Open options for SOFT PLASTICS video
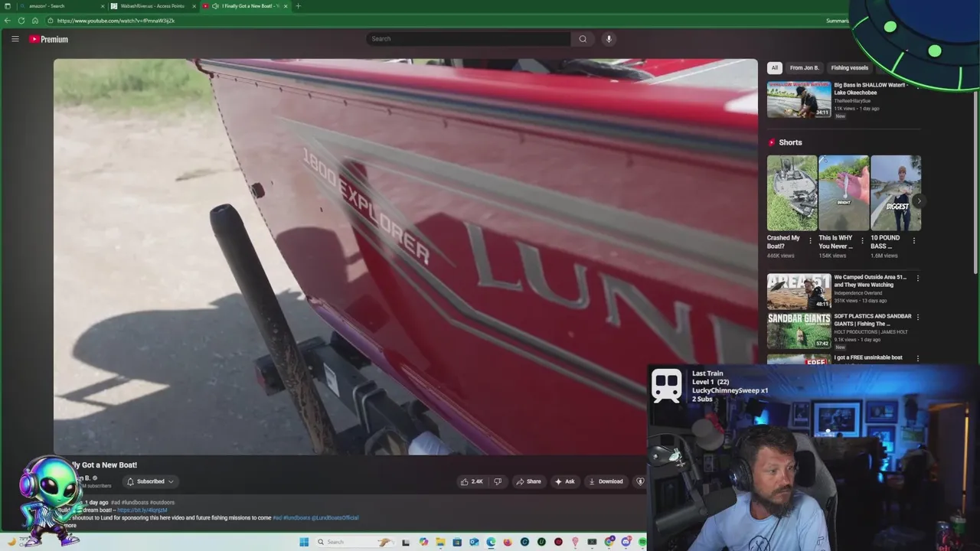This screenshot has height=551, width=980. pyautogui.click(x=917, y=317)
